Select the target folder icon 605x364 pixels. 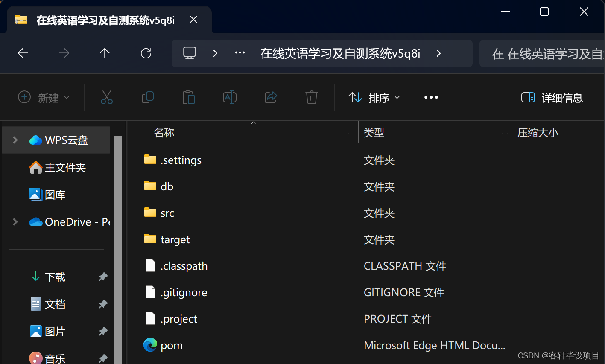150,239
